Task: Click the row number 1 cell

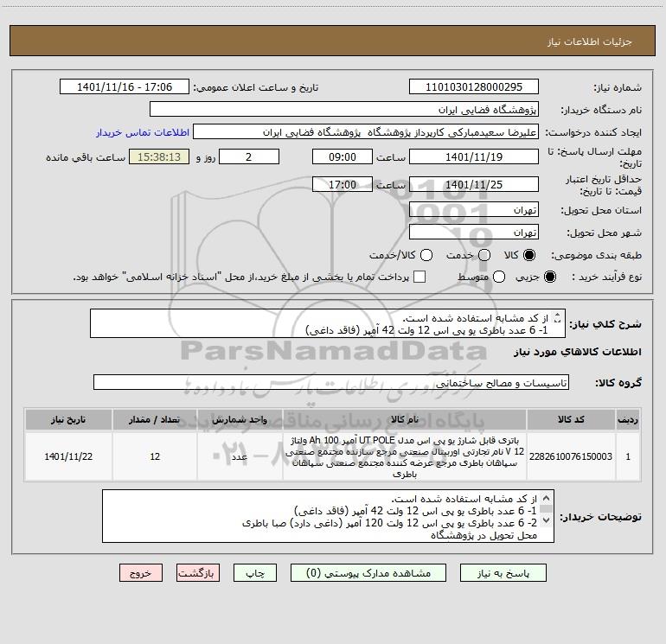Action: 628,456
